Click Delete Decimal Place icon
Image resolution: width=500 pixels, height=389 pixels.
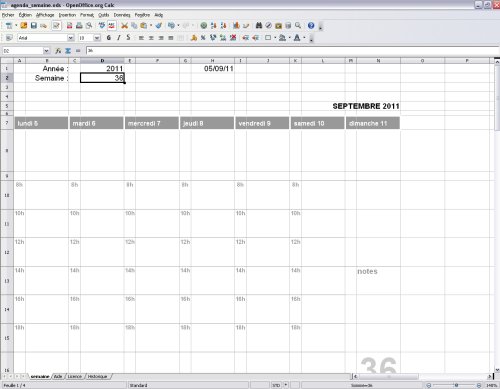coord(233,38)
